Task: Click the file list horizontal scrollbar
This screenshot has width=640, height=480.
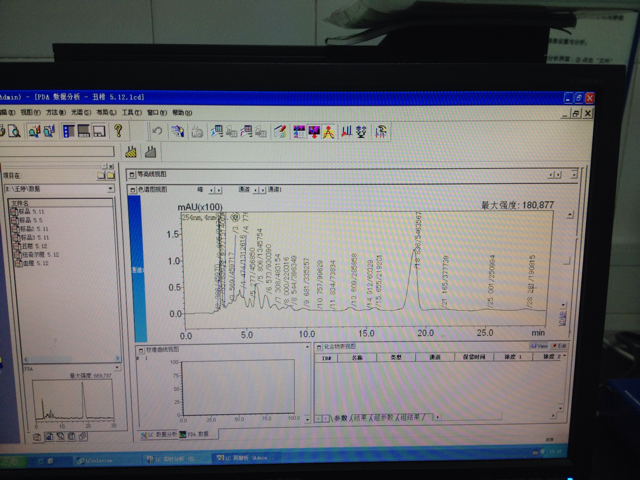Action: tap(71, 359)
